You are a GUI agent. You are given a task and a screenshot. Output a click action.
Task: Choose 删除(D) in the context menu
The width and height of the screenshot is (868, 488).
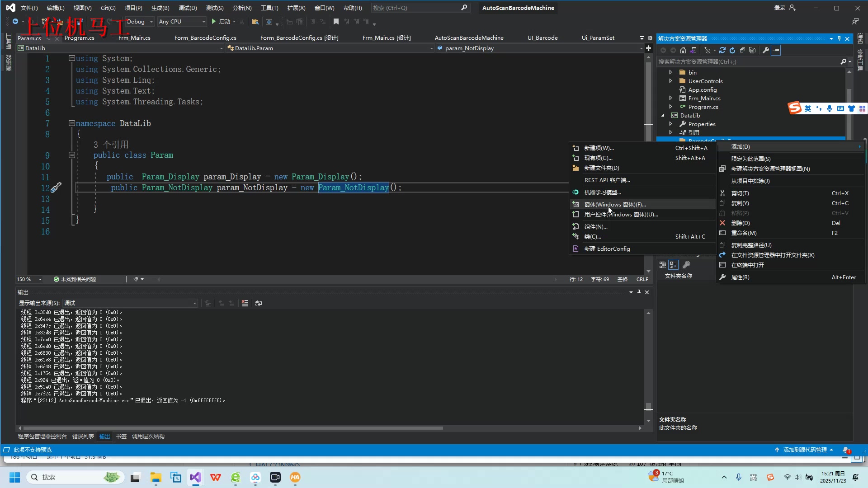point(790,223)
